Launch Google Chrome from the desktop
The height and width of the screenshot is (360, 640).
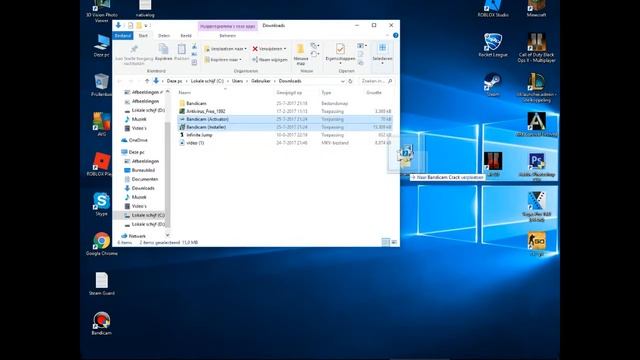click(x=101, y=244)
